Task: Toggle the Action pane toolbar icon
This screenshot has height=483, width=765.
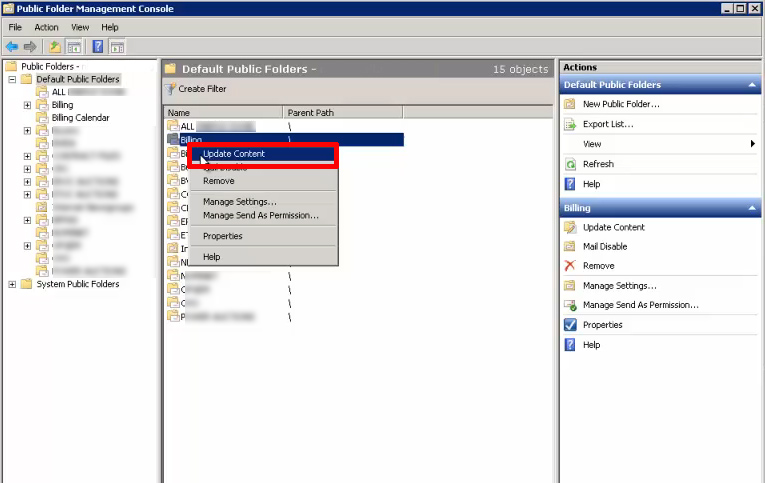Action: click(x=117, y=47)
